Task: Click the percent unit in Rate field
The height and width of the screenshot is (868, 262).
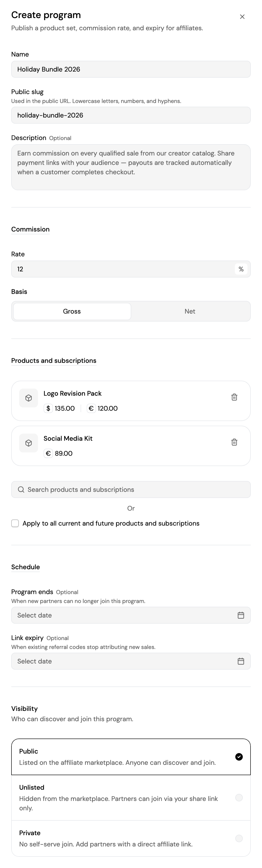Action: coord(241,269)
